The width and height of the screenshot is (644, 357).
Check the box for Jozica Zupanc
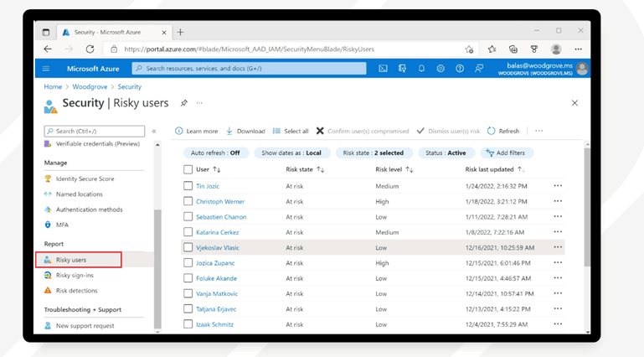point(188,263)
